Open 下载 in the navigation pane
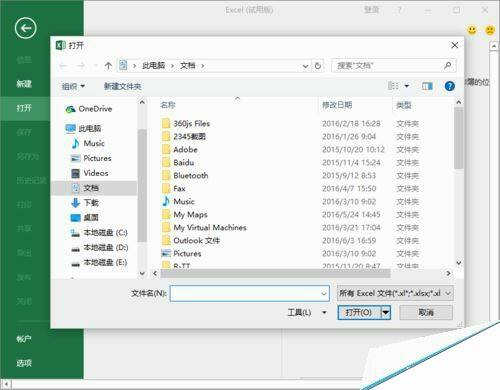This screenshot has width=500, height=390. pyautogui.click(x=85, y=203)
